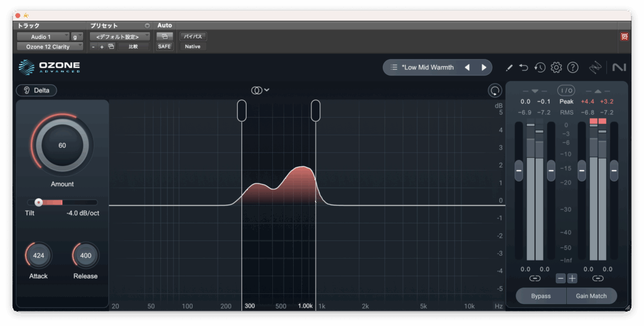Screen dimensions: 644x326
Task: Click the 比較 compare button
Action: click(x=133, y=47)
